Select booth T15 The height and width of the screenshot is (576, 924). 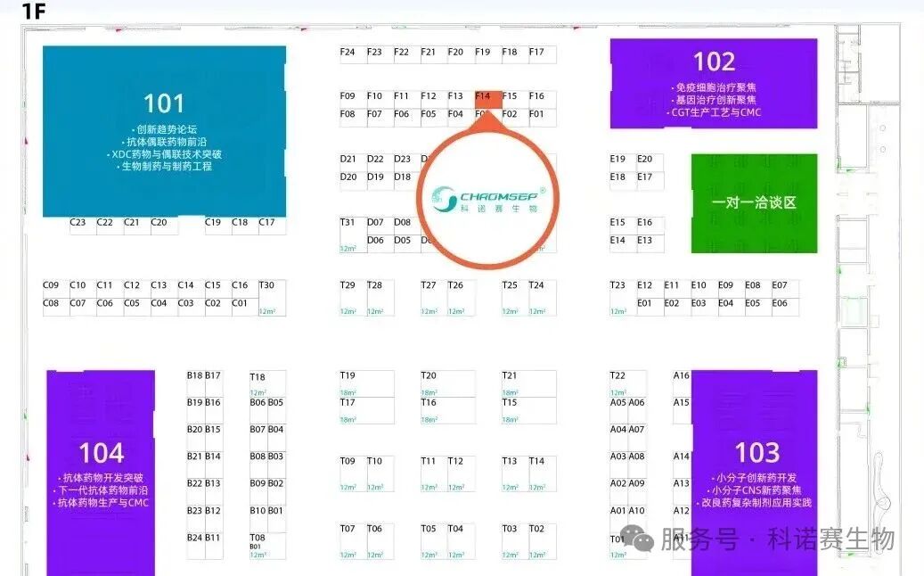pos(529,411)
